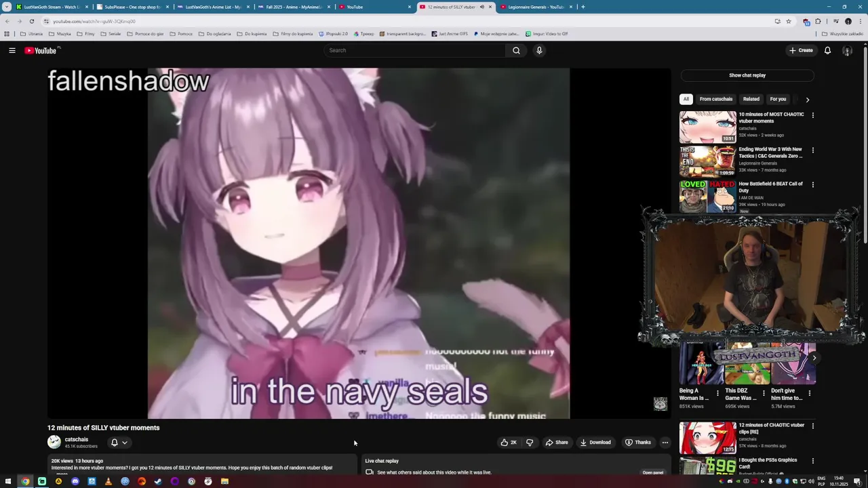Open catschais channel avatar
This screenshot has height=488, width=868.
click(54, 443)
